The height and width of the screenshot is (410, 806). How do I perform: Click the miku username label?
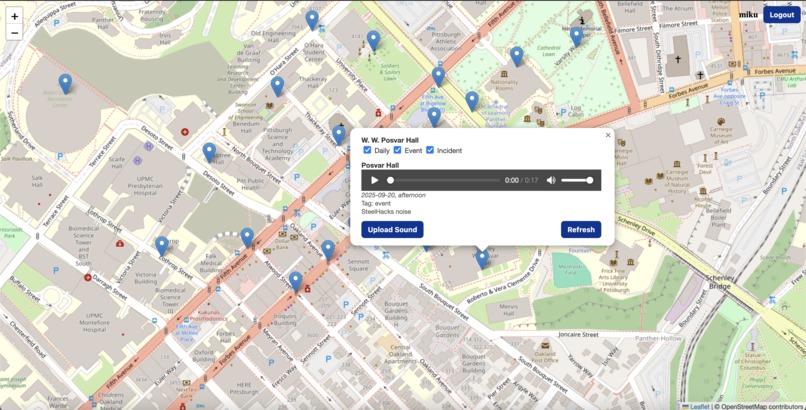(x=749, y=15)
